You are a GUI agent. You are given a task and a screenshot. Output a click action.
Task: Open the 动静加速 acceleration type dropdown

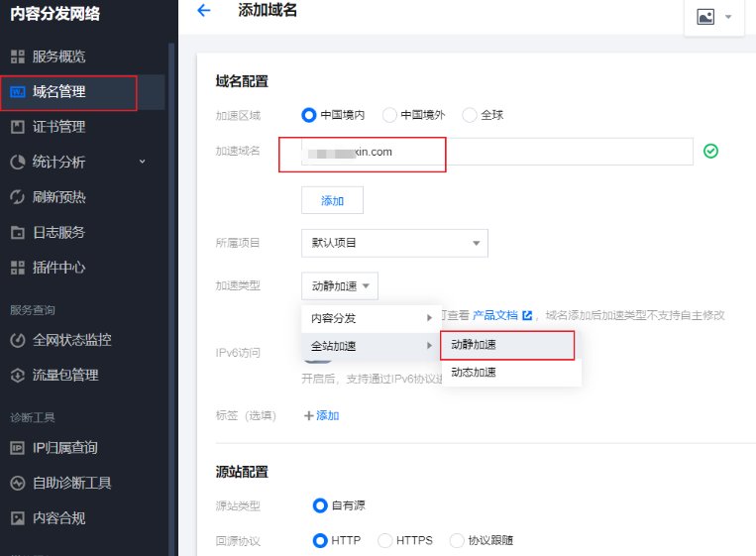point(340,286)
